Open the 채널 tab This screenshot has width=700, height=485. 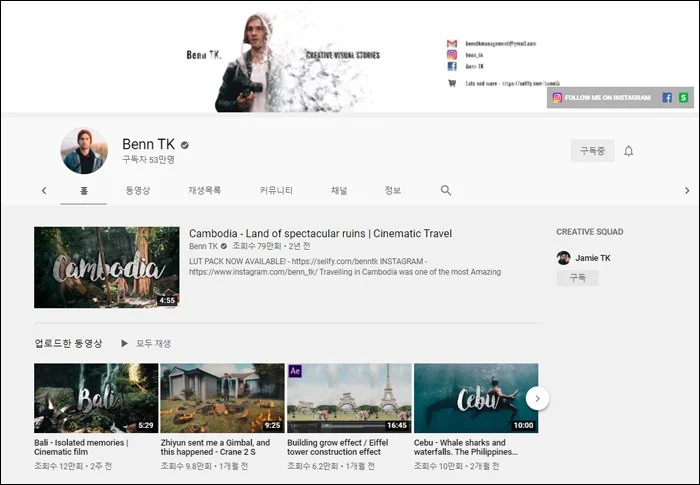339,191
